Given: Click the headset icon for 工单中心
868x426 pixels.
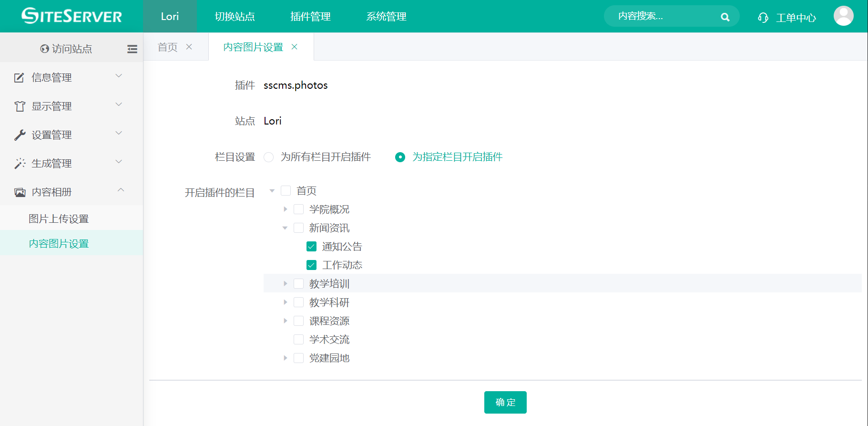Looking at the screenshot, I should [x=763, y=18].
